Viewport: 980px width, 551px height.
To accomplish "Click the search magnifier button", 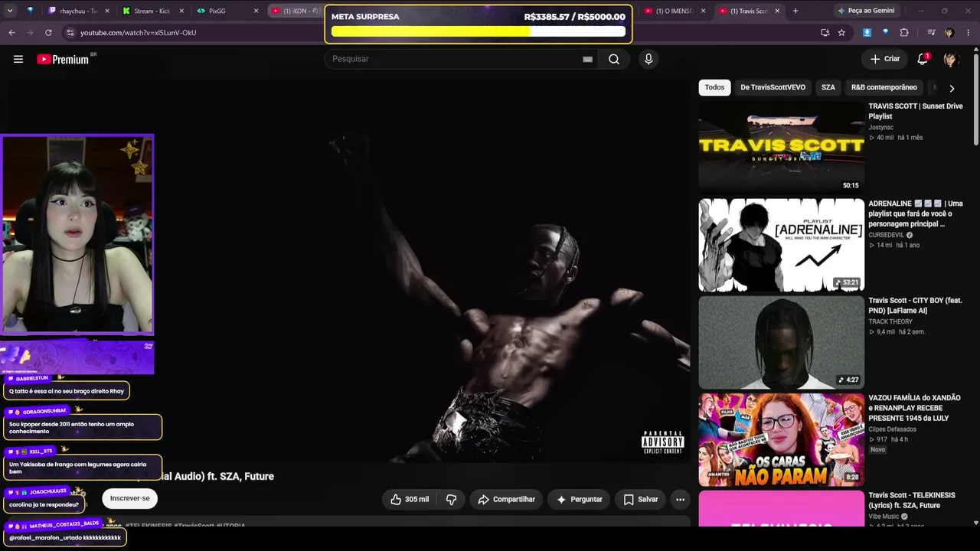I will [x=614, y=59].
